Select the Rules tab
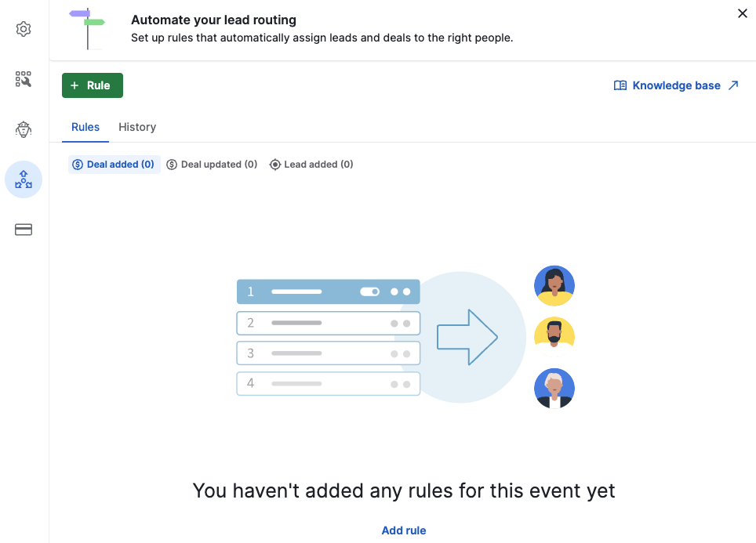Screen dimensions: 756x543 (85, 127)
